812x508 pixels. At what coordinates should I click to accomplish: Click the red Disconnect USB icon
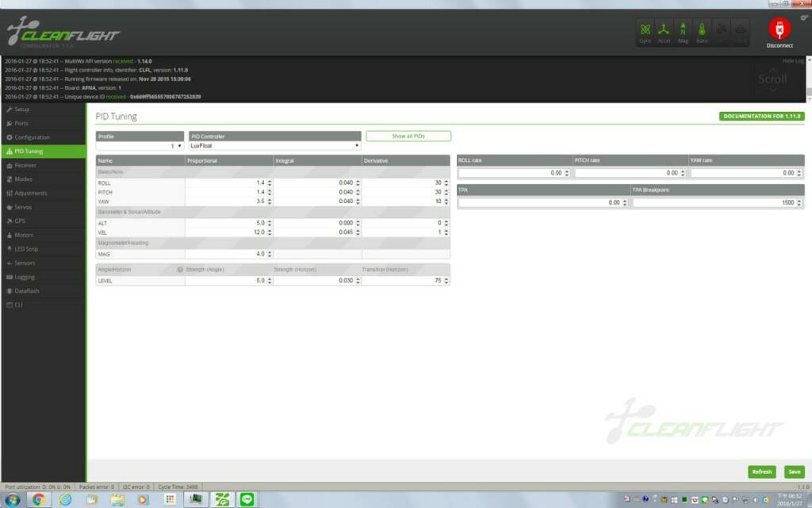pos(779,29)
